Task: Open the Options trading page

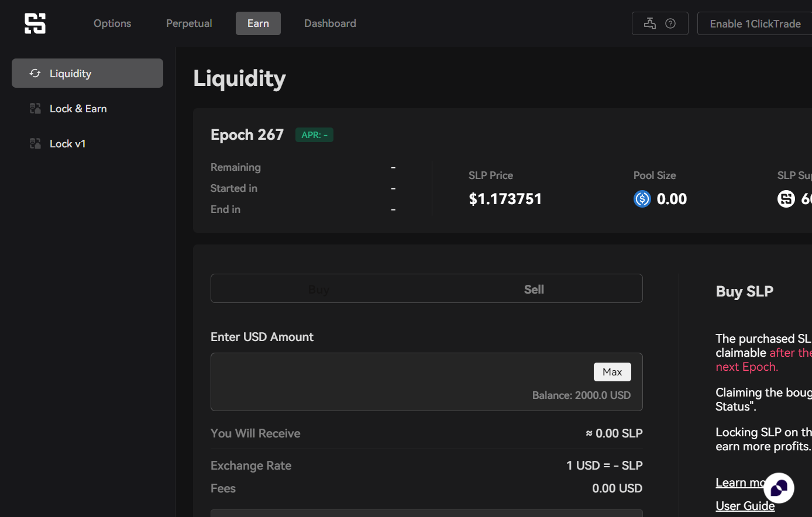Action: (112, 23)
